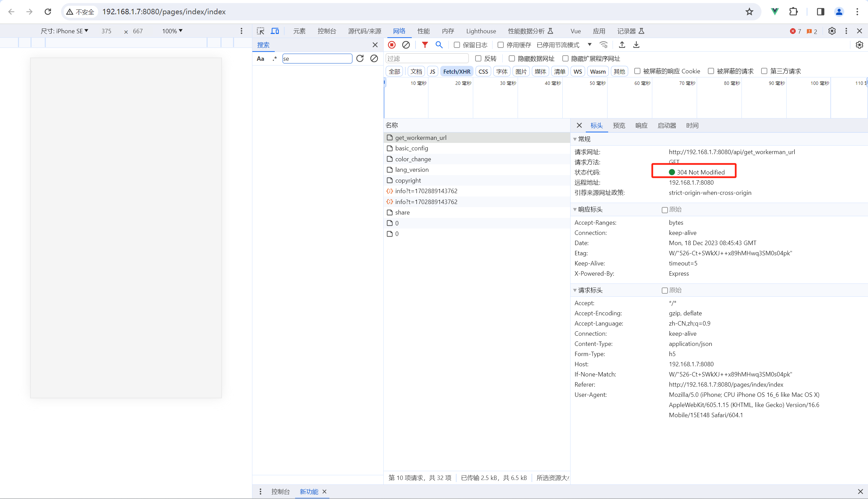Select the All (全部) filter button

point(394,71)
